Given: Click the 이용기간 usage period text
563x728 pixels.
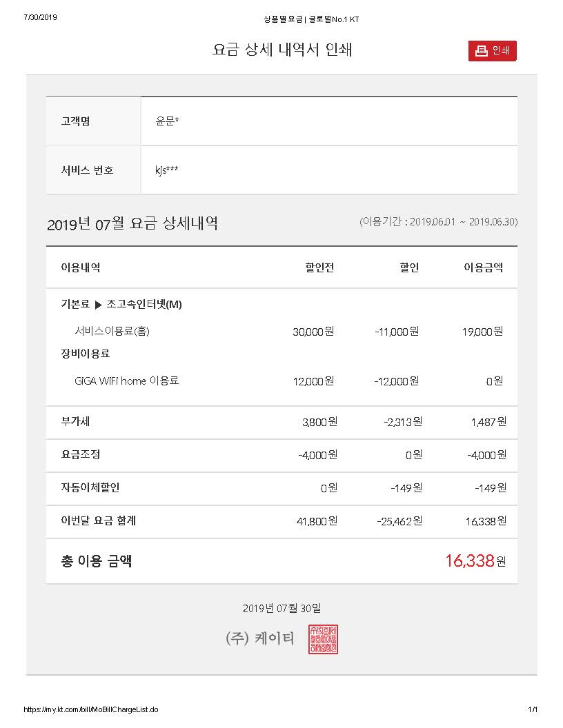Looking at the screenshot, I should (x=438, y=222).
